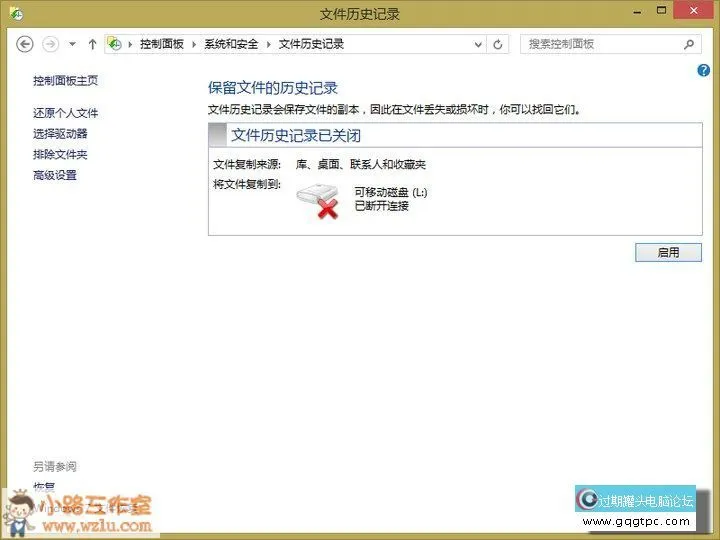Select 系统和安全 in the breadcrumb
Screen dimensions: 720x540
(231, 44)
